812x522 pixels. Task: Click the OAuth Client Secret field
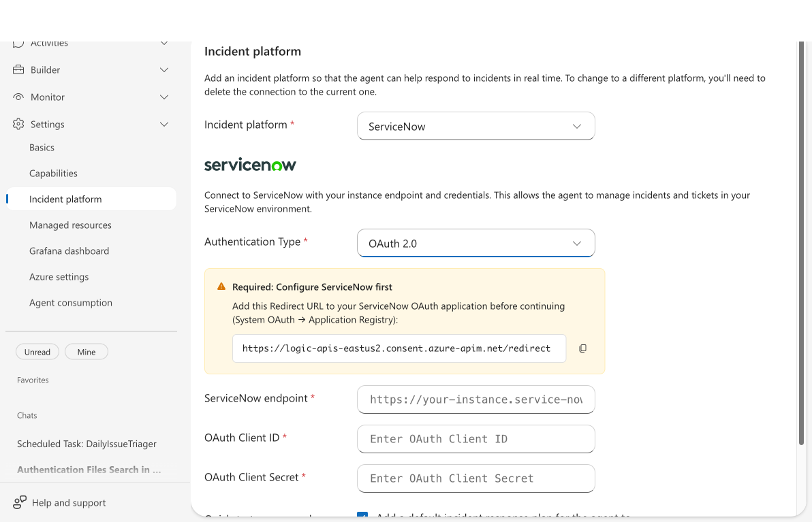476,478
